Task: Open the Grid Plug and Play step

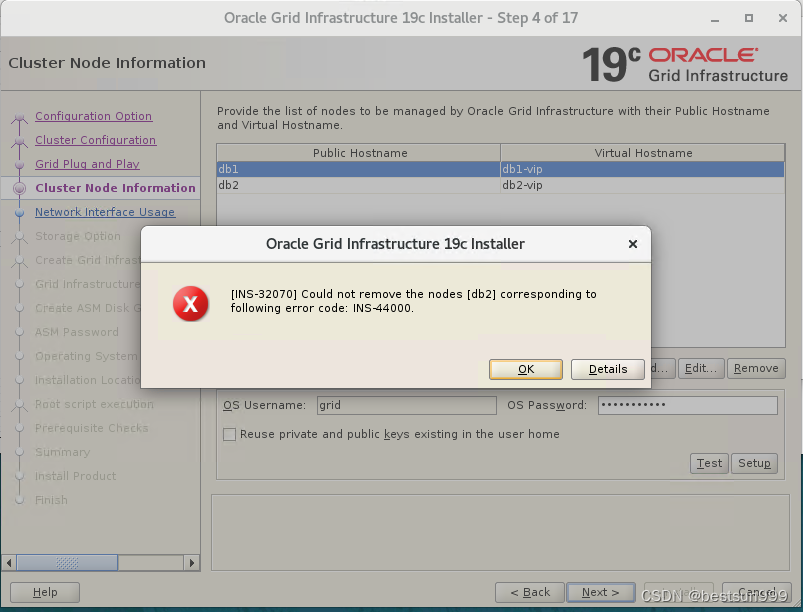Action: 87,164
